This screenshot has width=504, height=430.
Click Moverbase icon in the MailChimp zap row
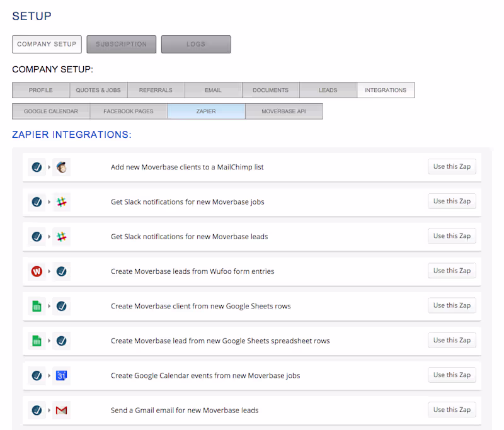point(37,167)
